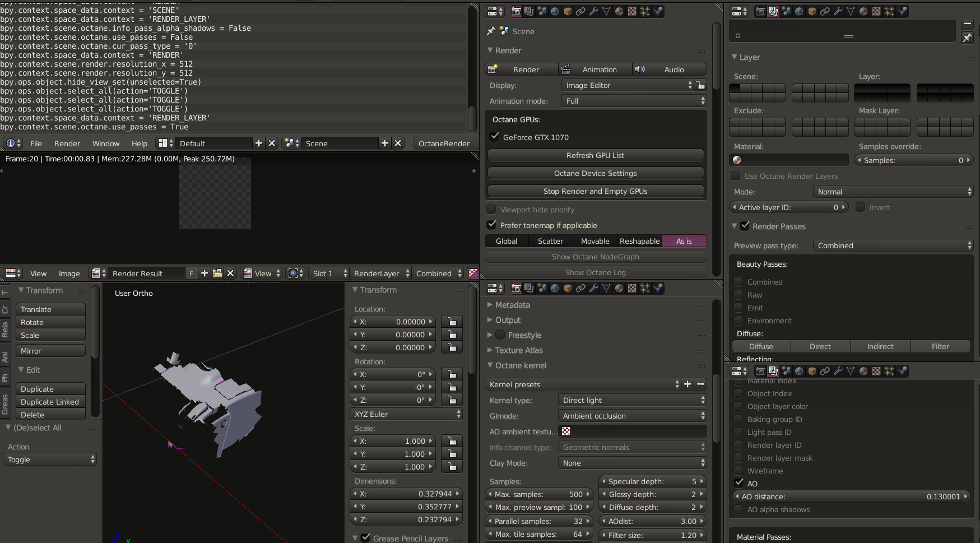Open the Image menu in image editor
980x543 pixels.
pyautogui.click(x=69, y=273)
